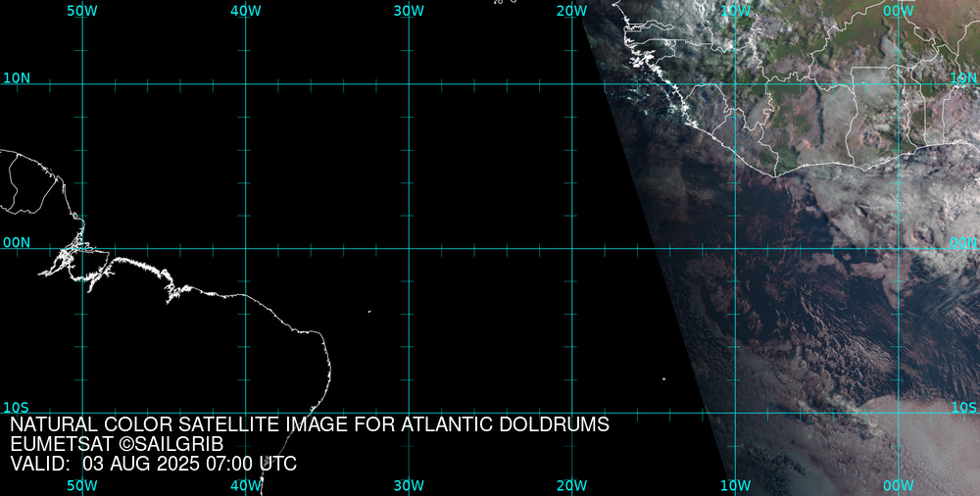
Task: Click the 10S label above the caption text
Action: coord(16,408)
